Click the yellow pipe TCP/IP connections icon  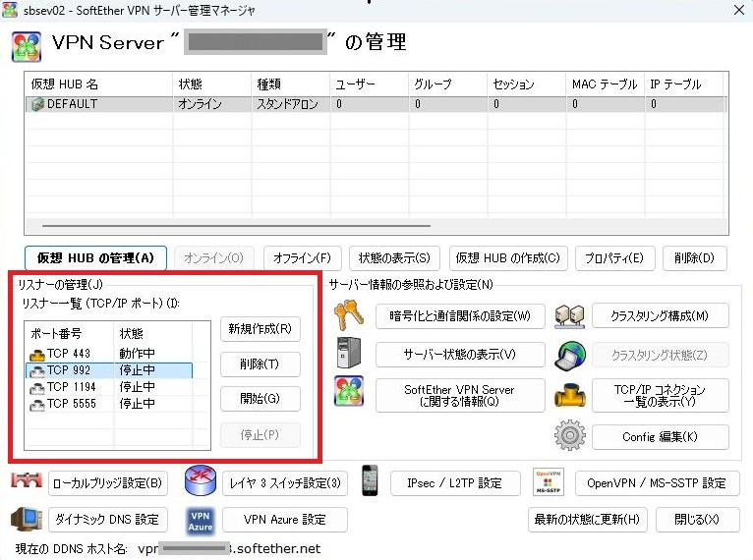570,395
